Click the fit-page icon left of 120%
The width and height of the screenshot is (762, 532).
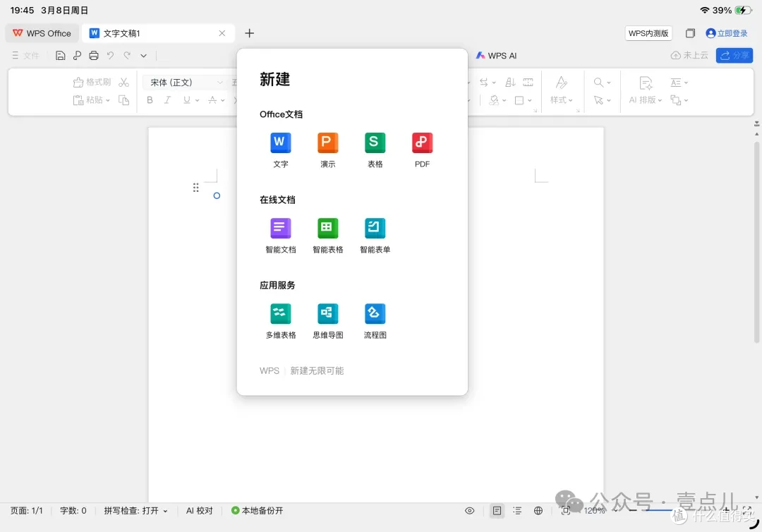pyautogui.click(x=566, y=511)
